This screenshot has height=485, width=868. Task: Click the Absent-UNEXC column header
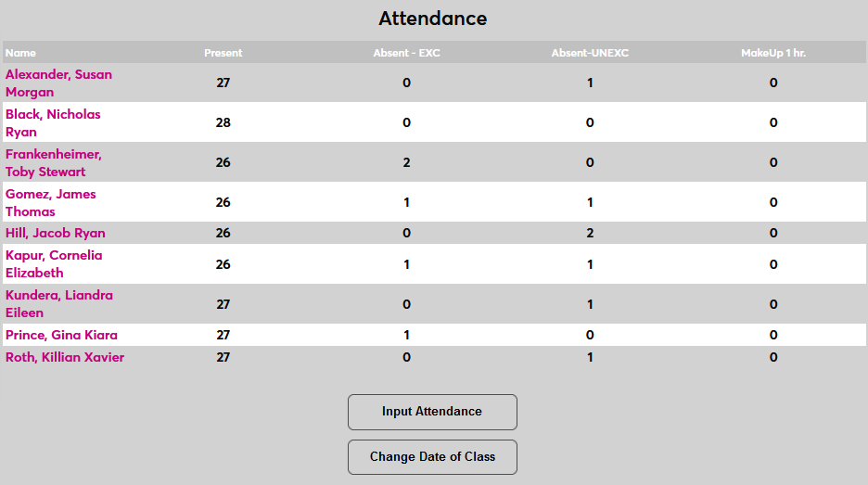[590, 53]
